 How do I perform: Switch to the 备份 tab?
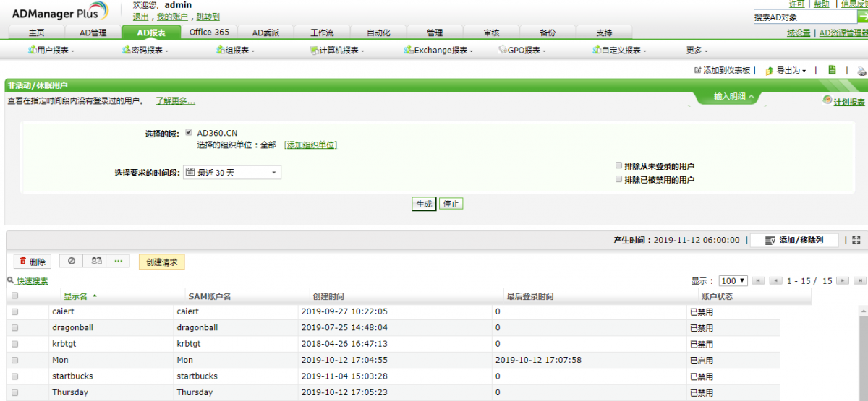click(548, 33)
